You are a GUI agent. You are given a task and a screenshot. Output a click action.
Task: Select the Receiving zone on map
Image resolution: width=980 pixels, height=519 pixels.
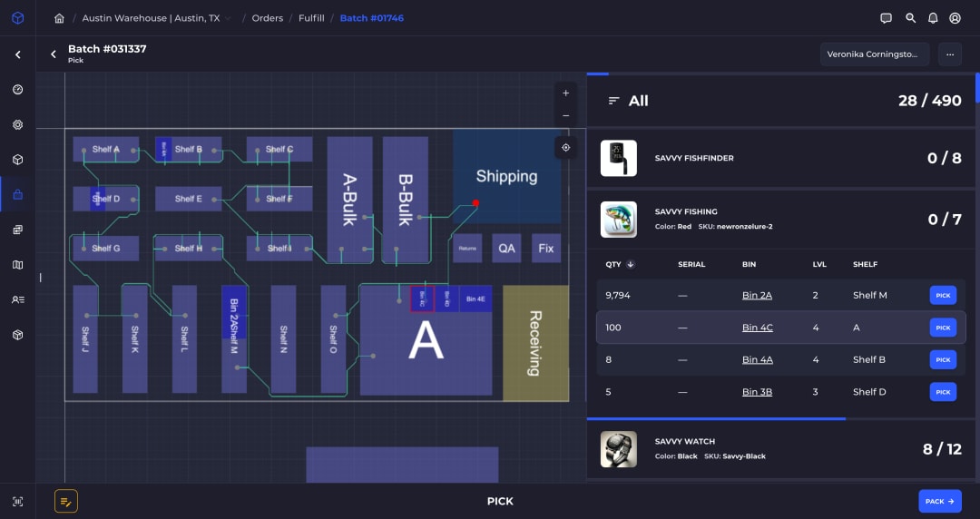click(535, 343)
